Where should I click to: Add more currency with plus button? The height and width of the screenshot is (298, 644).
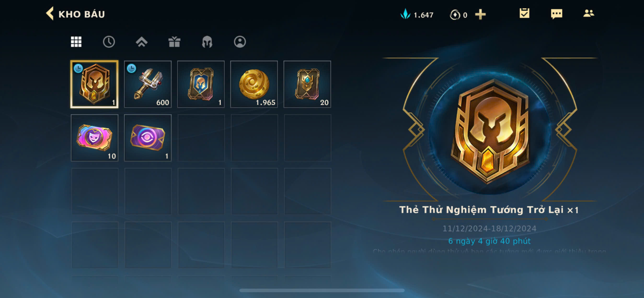480,15
